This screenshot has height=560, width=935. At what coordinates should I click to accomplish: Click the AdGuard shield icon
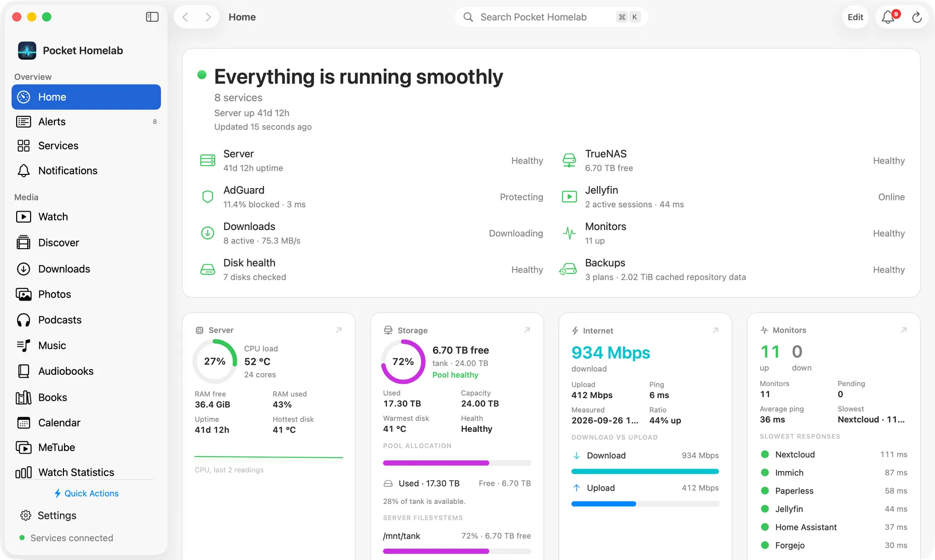pos(208,197)
